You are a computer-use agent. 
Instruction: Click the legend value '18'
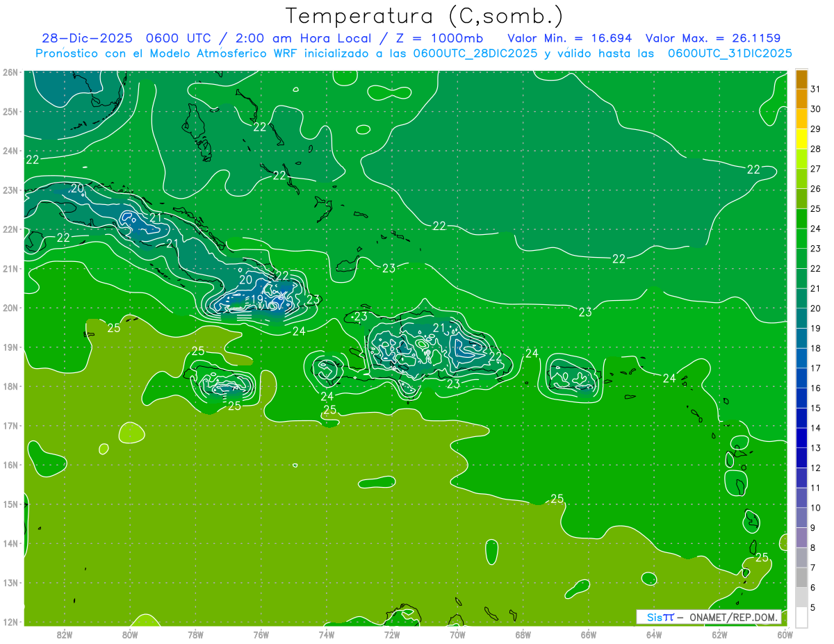pyautogui.click(x=815, y=349)
